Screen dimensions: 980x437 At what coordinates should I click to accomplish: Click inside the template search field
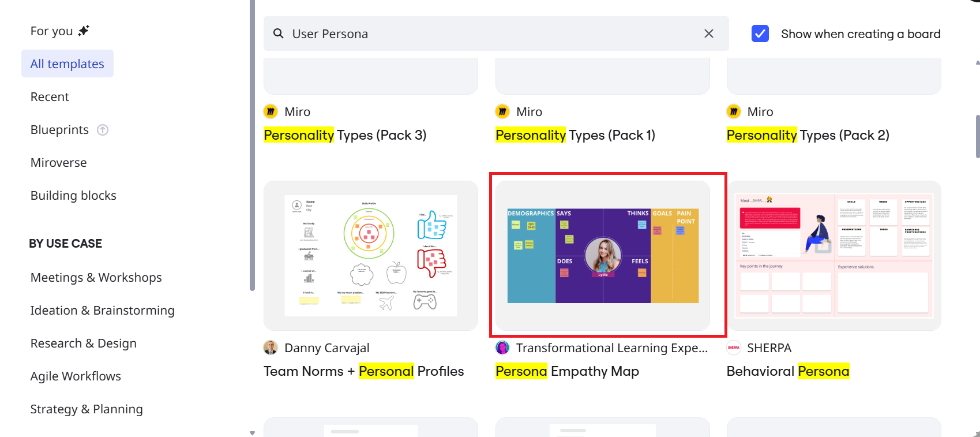(490, 33)
